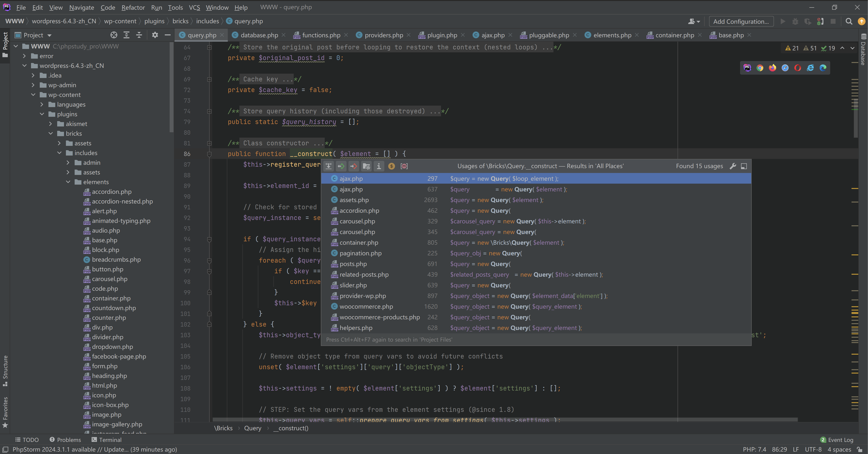868x454 pixels.
Task: Open the Navigate menu
Action: point(82,7)
